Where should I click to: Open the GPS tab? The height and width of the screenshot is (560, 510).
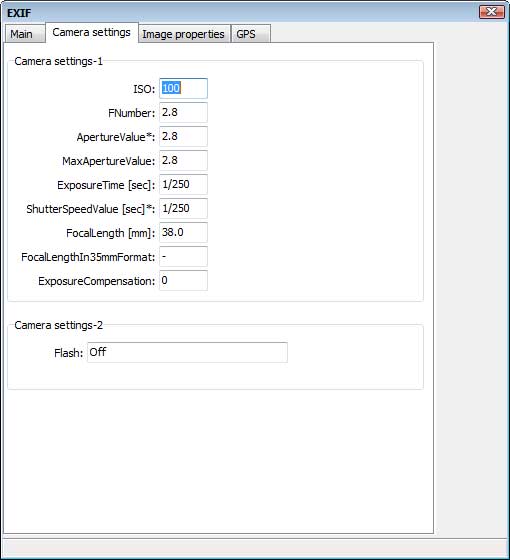250,34
